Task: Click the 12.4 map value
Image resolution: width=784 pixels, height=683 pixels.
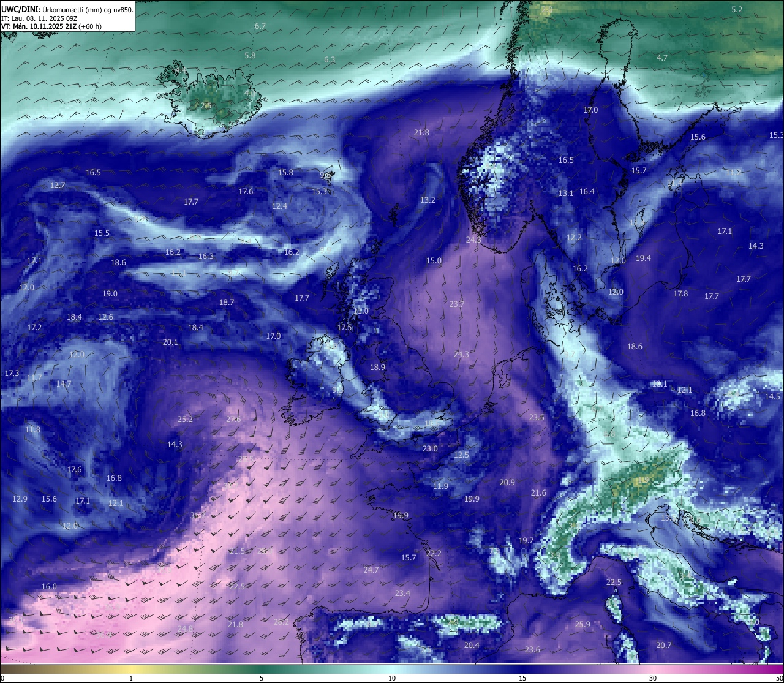Action: (279, 206)
